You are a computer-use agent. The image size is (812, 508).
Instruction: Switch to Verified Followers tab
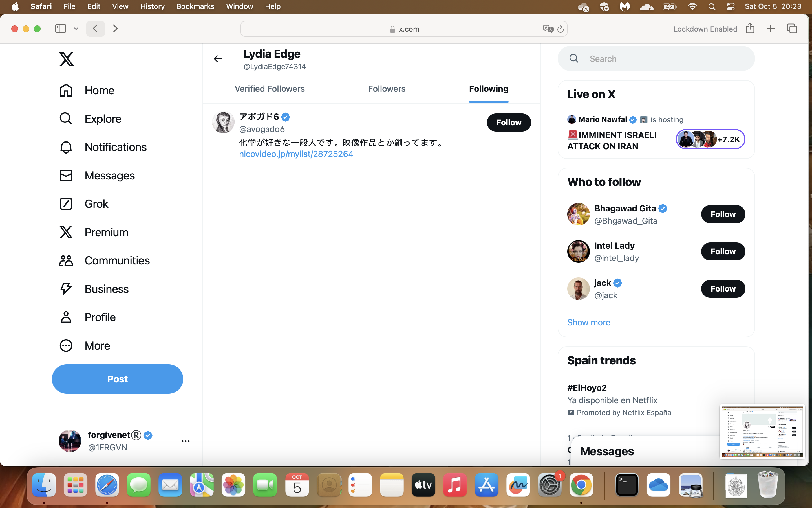point(270,89)
